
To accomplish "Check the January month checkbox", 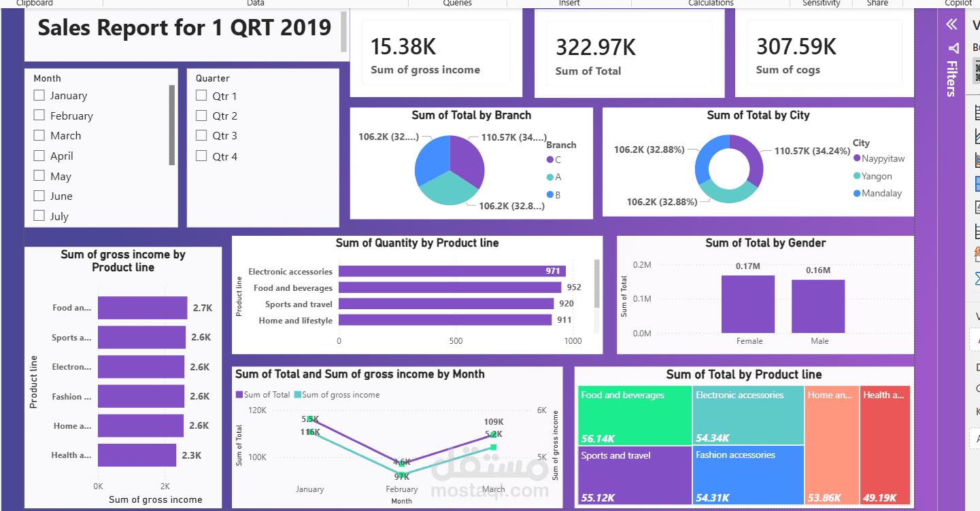I will click(39, 95).
